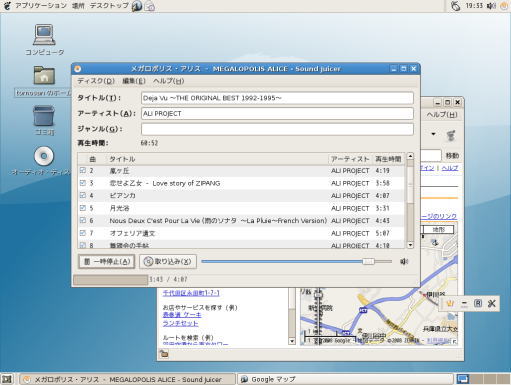Click the playback progress bar at 3:43
Image resolution: width=511 pixels, height=385 pixels.
click(x=110, y=280)
